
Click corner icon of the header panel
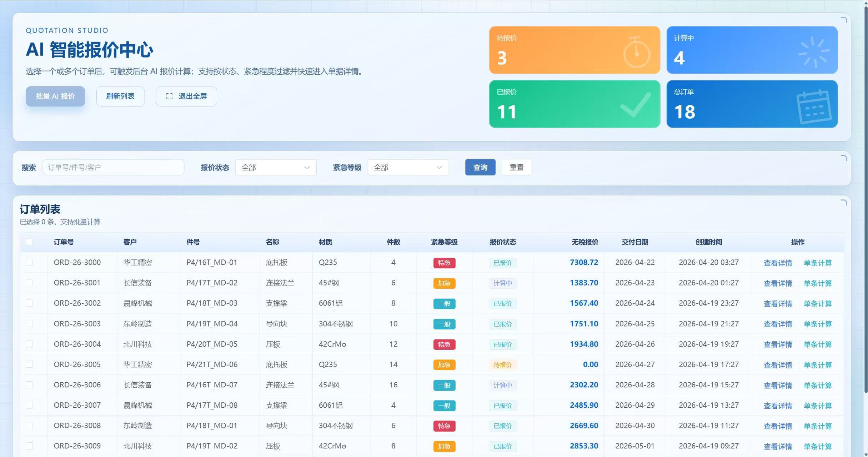tap(844, 20)
